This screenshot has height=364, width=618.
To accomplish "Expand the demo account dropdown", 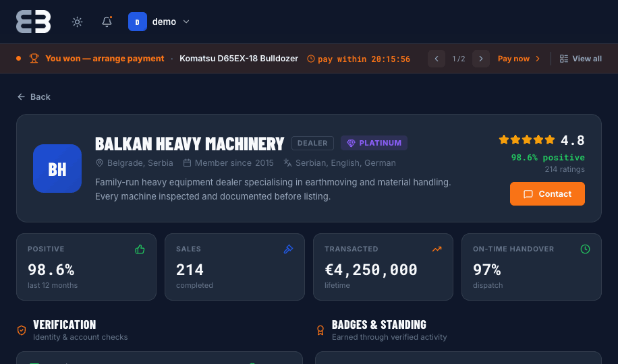I will [186, 22].
